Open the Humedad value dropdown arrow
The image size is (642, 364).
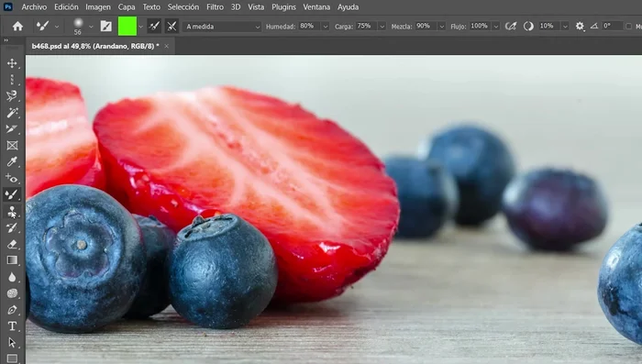coord(326,27)
